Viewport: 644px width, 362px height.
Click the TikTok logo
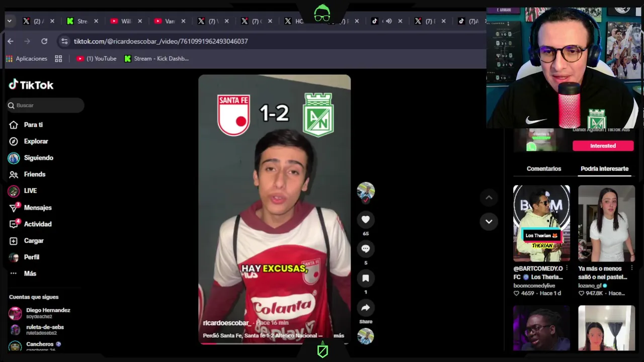tap(31, 85)
